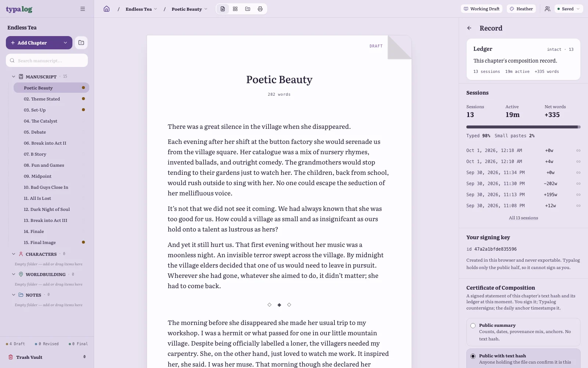Open the link icon for 12:10 AM session
Screen dimensions: 588x368
(x=578, y=162)
